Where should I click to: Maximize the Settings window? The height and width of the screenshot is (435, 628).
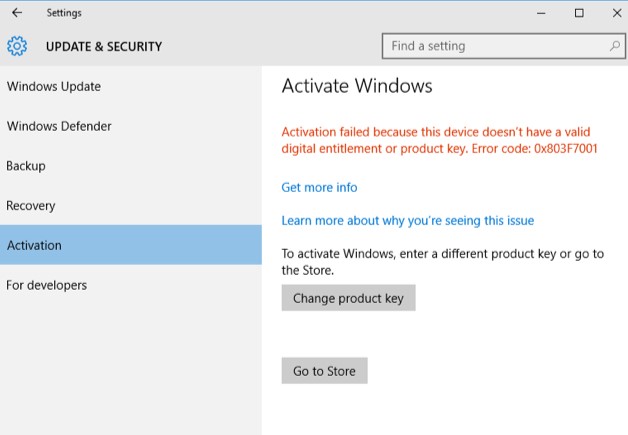click(579, 13)
